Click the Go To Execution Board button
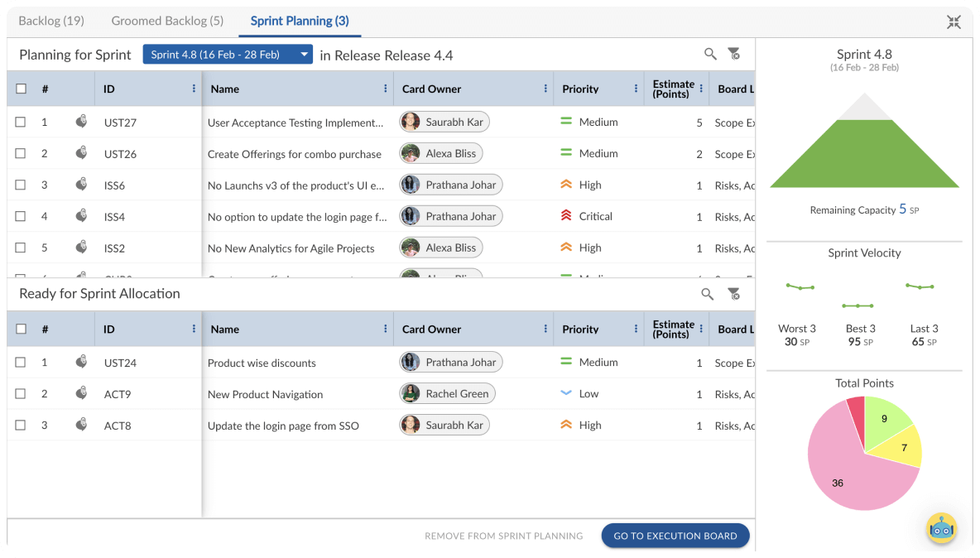Viewport: 980px width, 558px height. (x=675, y=536)
